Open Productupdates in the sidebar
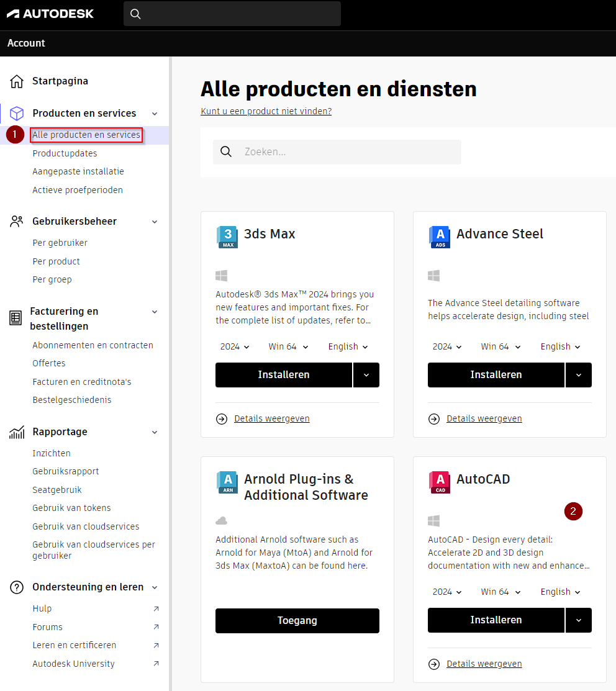The height and width of the screenshot is (691, 616). coord(65,153)
